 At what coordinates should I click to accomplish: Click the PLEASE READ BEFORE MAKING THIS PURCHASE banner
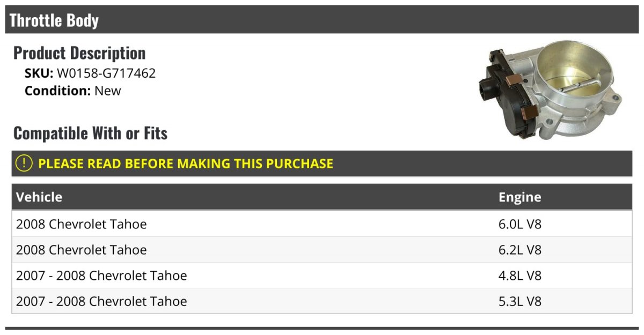[x=322, y=163]
